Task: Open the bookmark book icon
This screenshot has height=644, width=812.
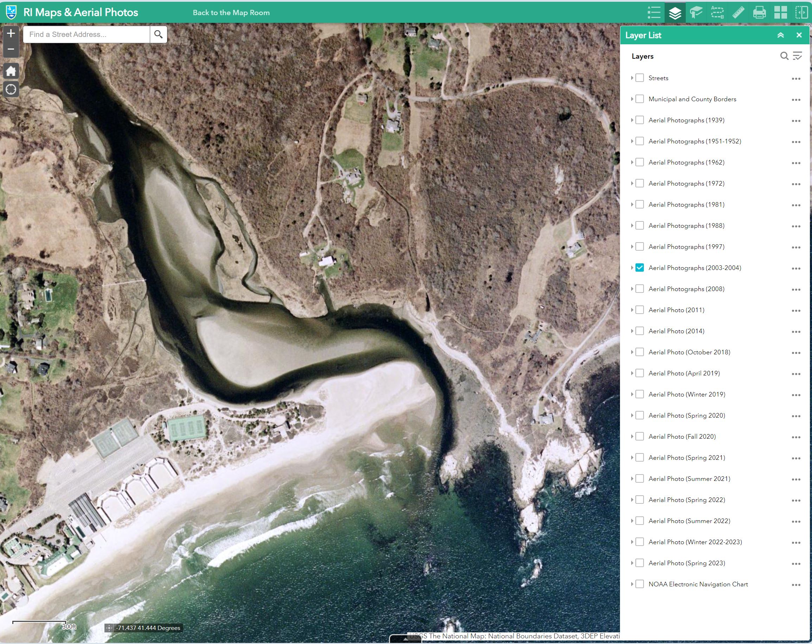Action: [696, 12]
